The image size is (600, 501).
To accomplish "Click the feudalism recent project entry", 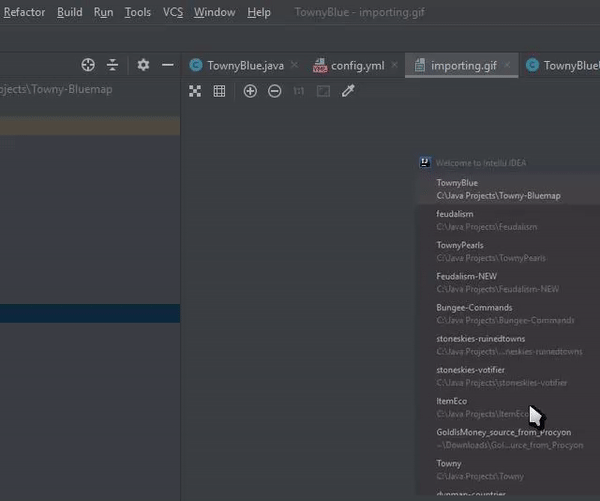I will (x=508, y=220).
